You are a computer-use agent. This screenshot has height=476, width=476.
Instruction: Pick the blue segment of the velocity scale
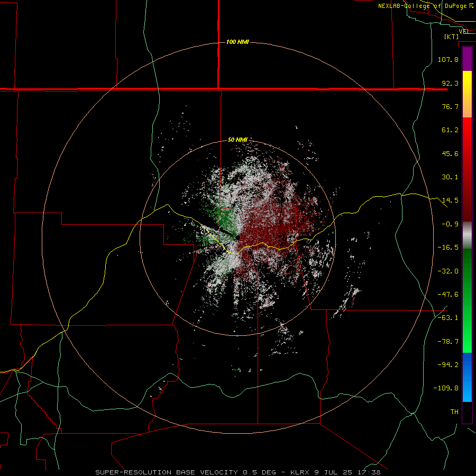[467, 377]
